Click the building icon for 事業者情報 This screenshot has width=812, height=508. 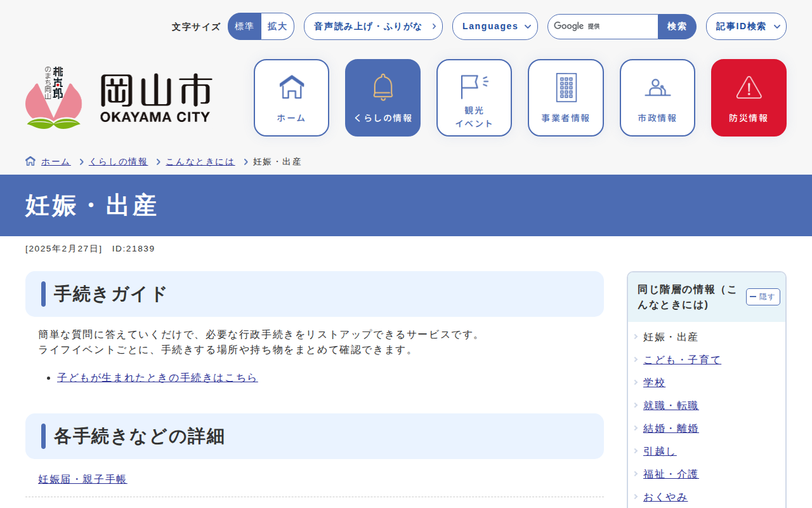click(566, 88)
